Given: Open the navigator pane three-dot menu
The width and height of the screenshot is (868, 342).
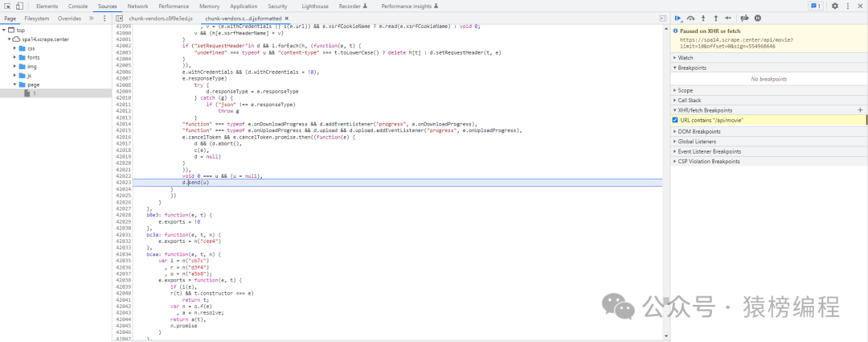Looking at the screenshot, I should pyautogui.click(x=104, y=19).
